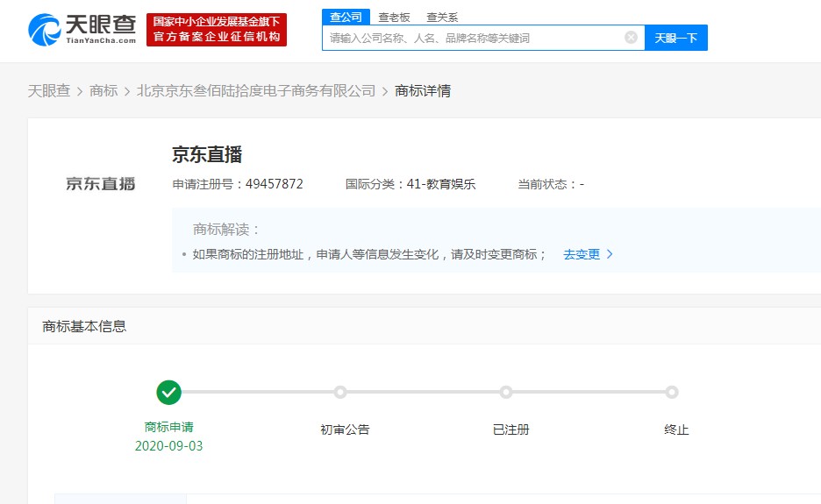Click the 已注册 timeline circle
This screenshot has width=821, height=504.
pyautogui.click(x=506, y=392)
